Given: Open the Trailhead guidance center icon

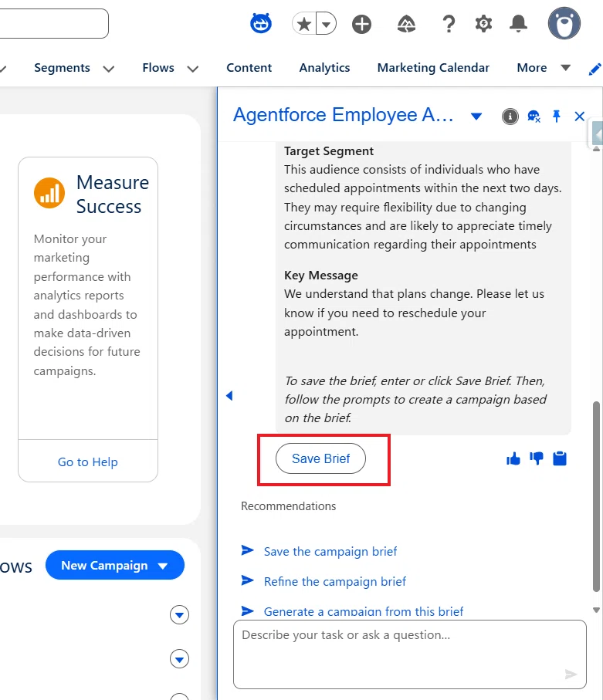Looking at the screenshot, I should (x=406, y=24).
